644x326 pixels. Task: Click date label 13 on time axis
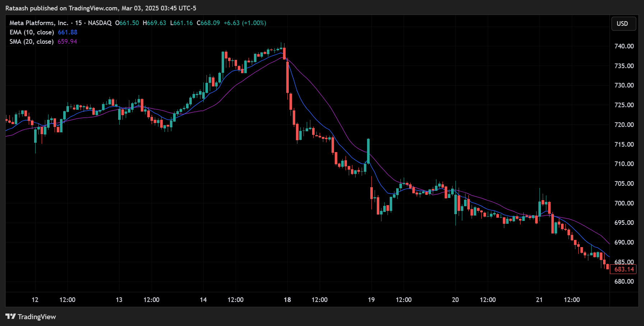point(119,300)
